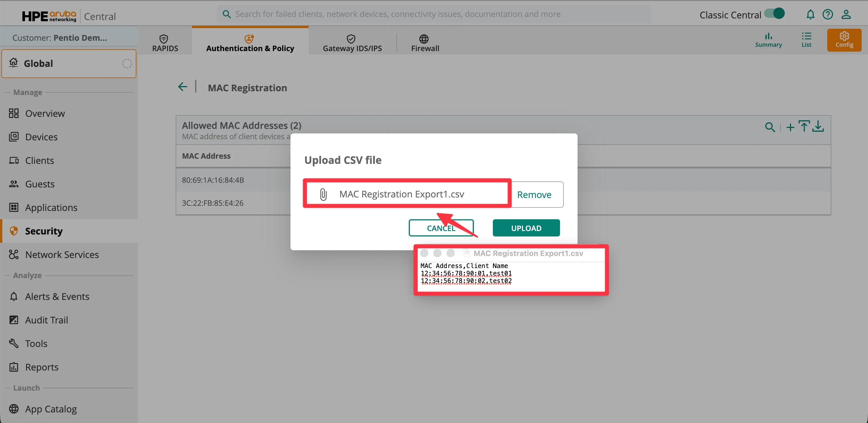
Task: Click the upload arrow icon in table header
Action: point(804,127)
